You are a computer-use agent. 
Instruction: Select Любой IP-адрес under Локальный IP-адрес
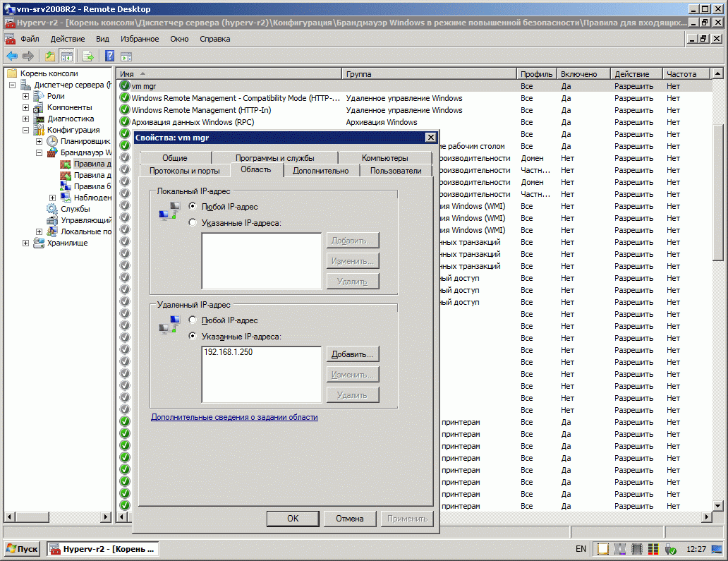click(x=193, y=206)
